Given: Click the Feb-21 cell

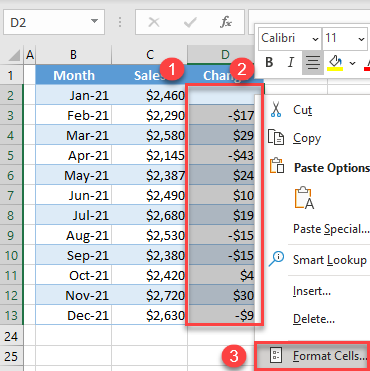Looking at the screenshot, I should coord(74,115).
